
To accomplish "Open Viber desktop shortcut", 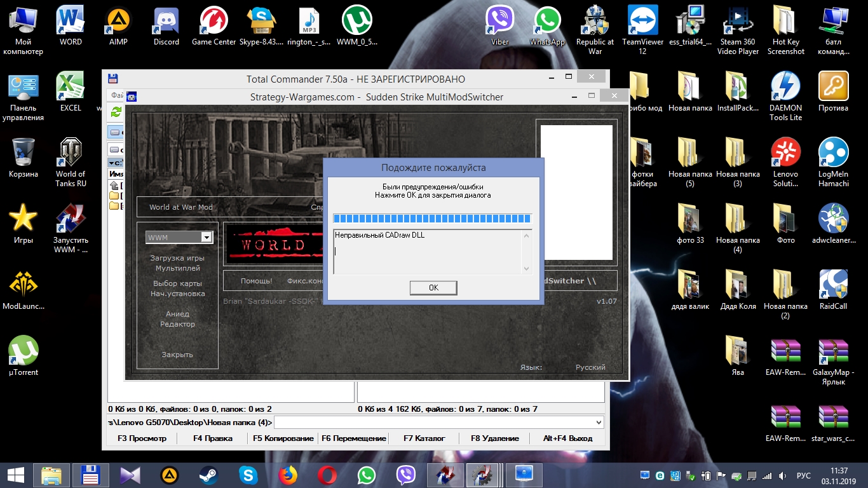I will 500,25.
